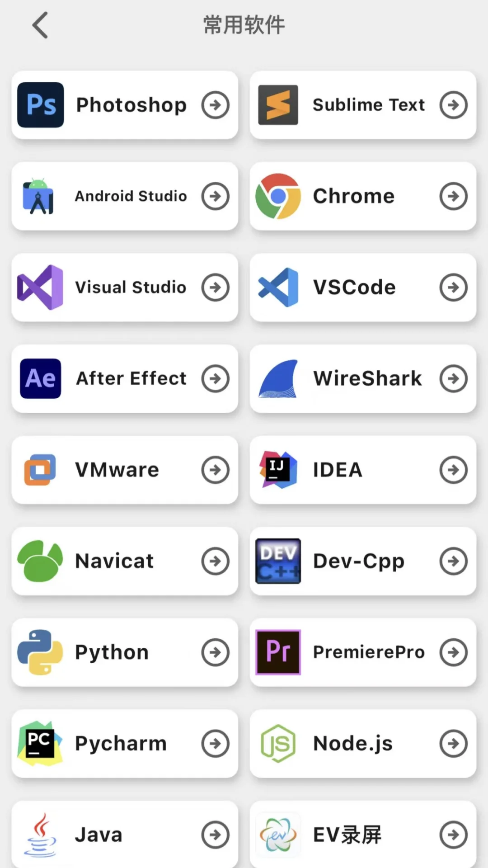This screenshot has height=868, width=488.
Task: Click the Dev-C++ icon
Action: click(x=278, y=561)
